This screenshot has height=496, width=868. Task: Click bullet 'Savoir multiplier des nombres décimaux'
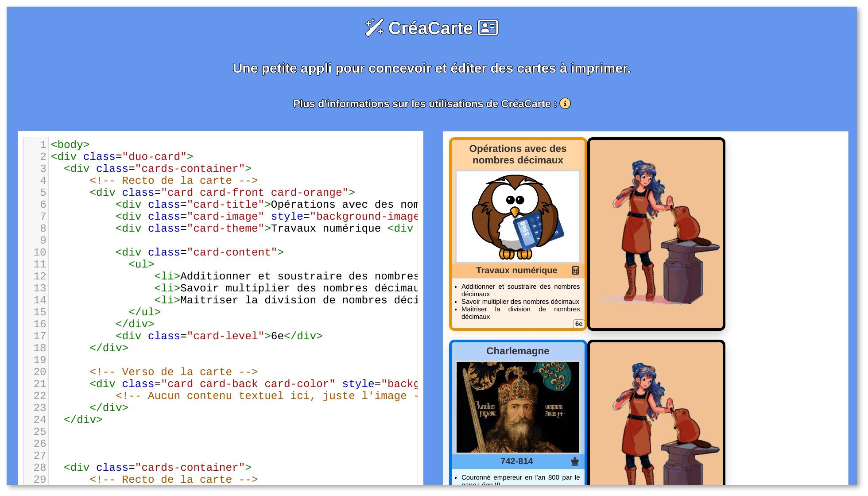520,302
